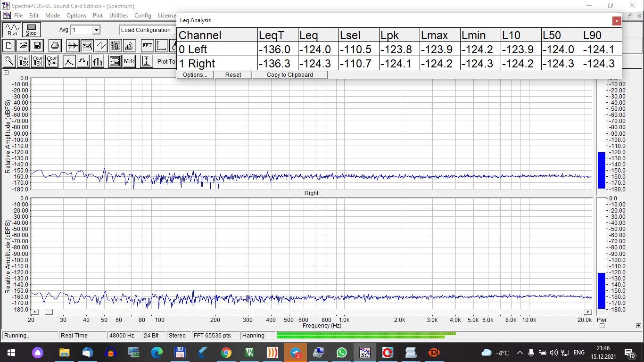Open the Utilities menu
Screen dimensions: 644x362
coord(118,16)
